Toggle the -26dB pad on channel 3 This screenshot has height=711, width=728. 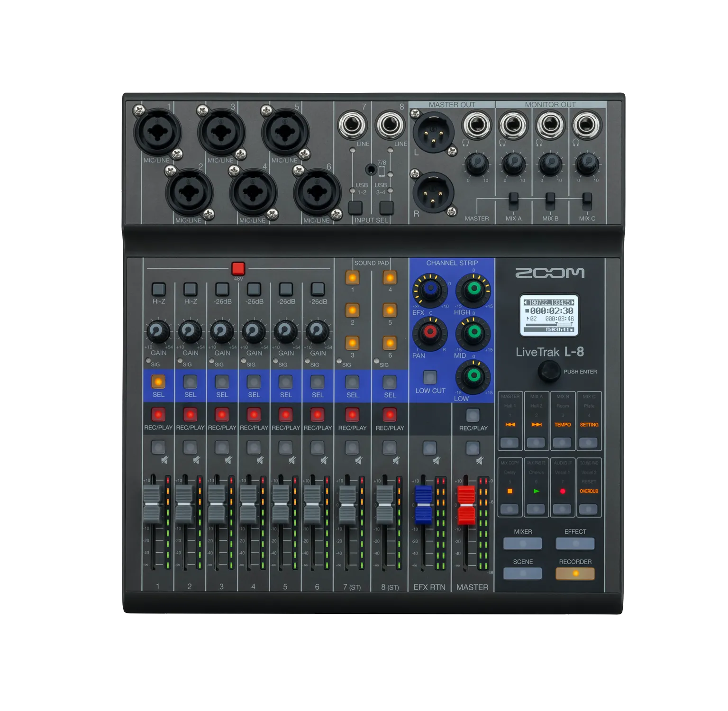click(222, 289)
